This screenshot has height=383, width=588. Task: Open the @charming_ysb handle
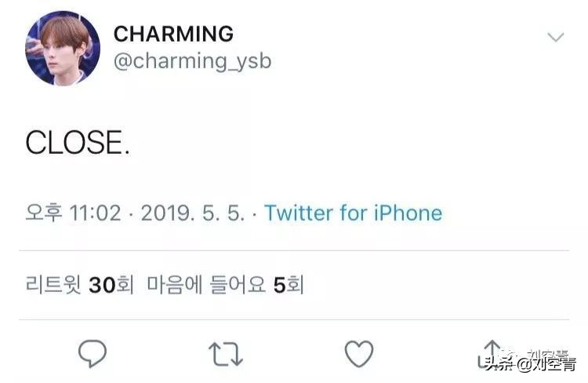pos(192,61)
